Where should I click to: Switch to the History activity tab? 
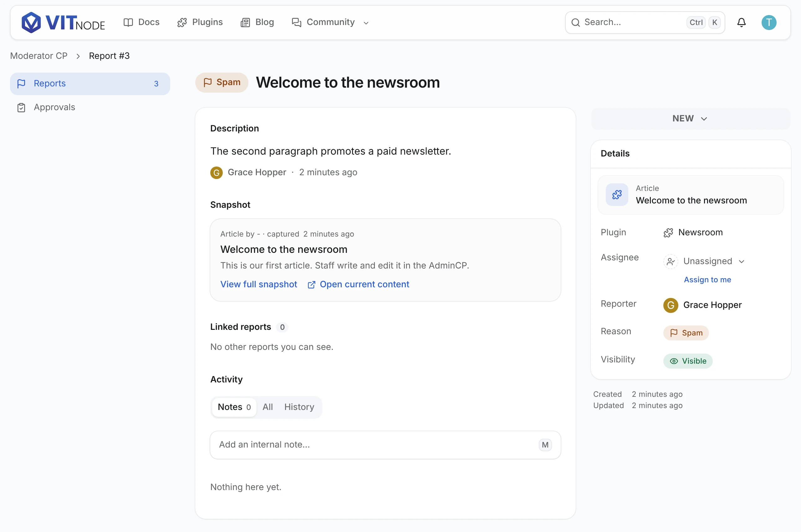(x=299, y=407)
